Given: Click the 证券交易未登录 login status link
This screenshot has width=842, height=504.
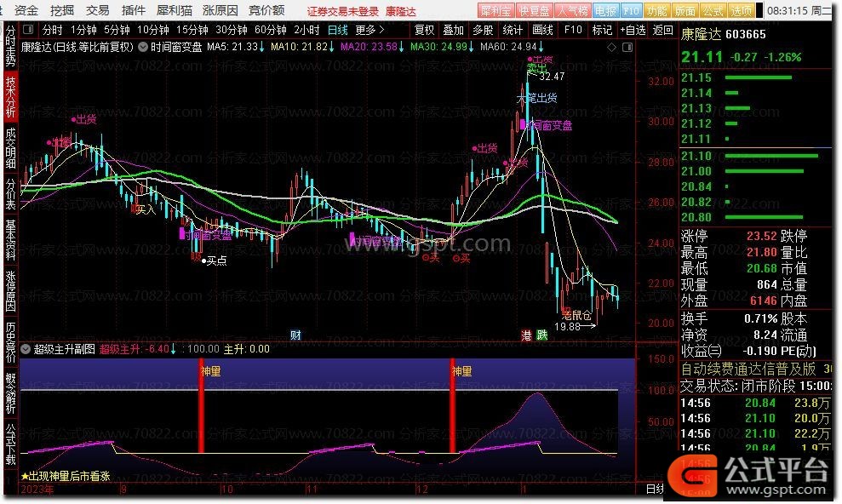Looking at the screenshot, I should tap(342, 11).
